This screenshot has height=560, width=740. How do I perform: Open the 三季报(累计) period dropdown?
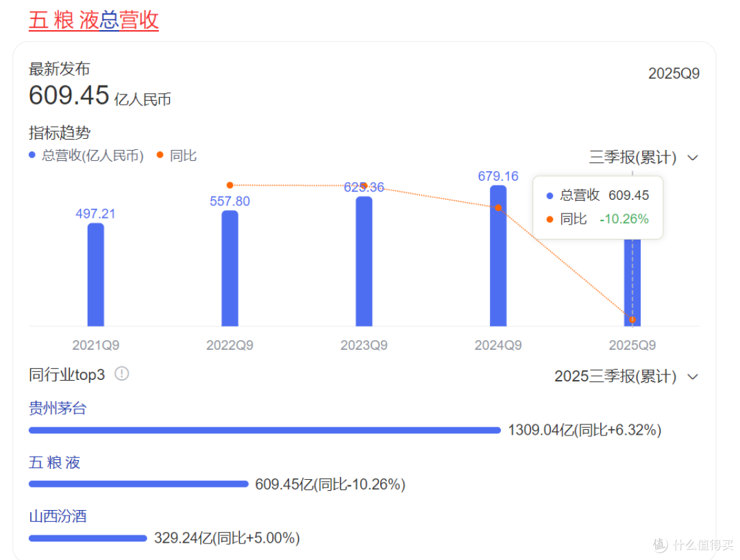[643, 157]
